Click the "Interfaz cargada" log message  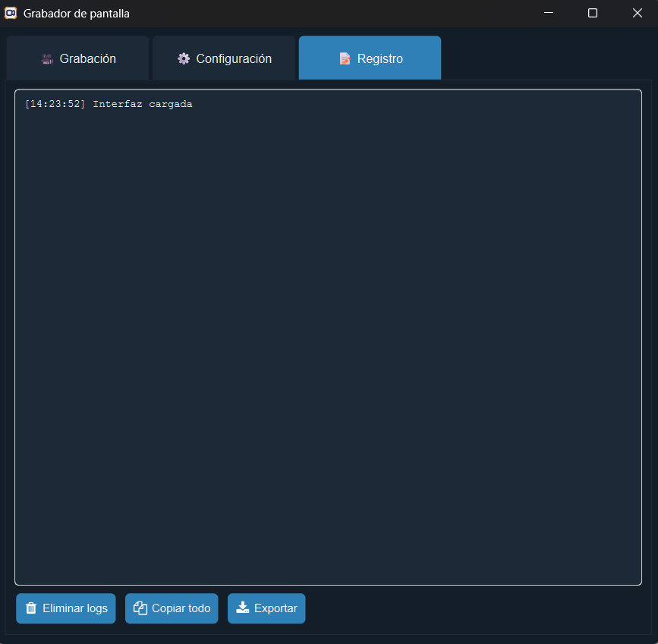click(x=143, y=104)
